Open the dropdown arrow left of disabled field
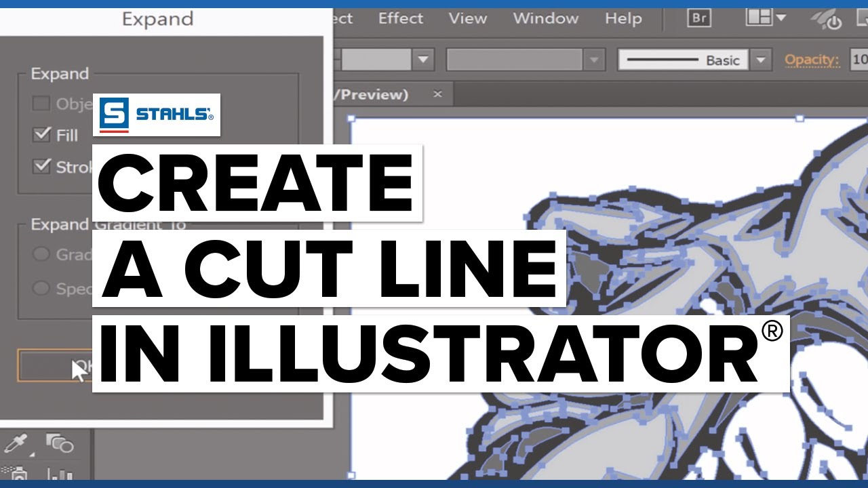868x488 pixels. pos(424,60)
